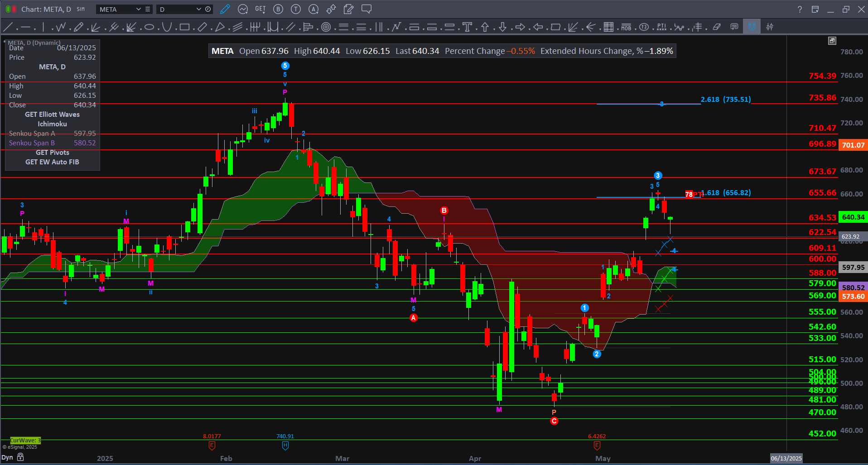Click the 701.07 orange price tag

point(853,145)
